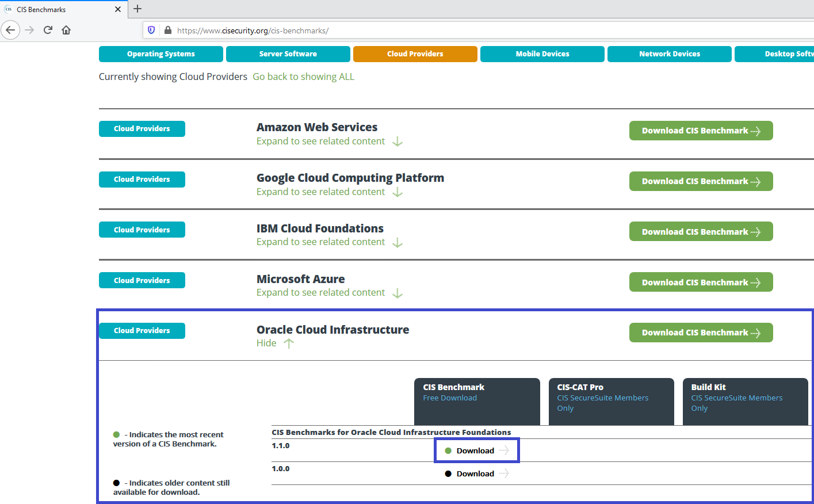814x504 pixels.
Task: Open the browser home page
Action: pyautogui.click(x=66, y=30)
